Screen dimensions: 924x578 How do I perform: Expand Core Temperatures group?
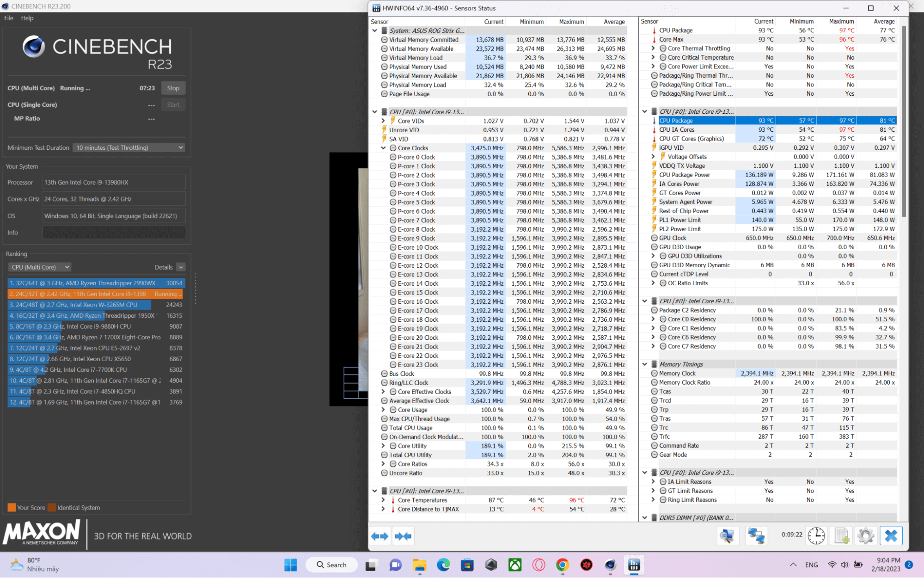pyautogui.click(x=383, y=500)
